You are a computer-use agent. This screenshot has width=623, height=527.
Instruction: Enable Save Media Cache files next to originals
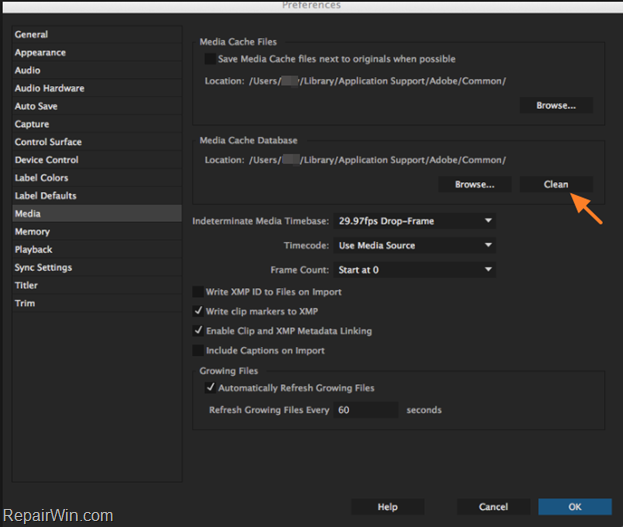(210, 59)
